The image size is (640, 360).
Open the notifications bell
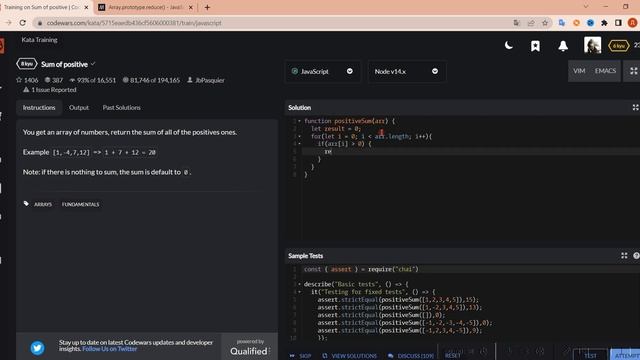(563, 46)
